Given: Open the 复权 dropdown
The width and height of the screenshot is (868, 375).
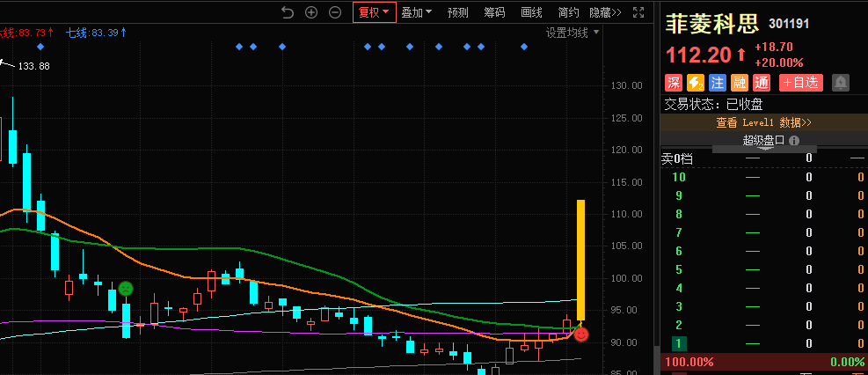Looking at the screenshot, I should [374, 12].
